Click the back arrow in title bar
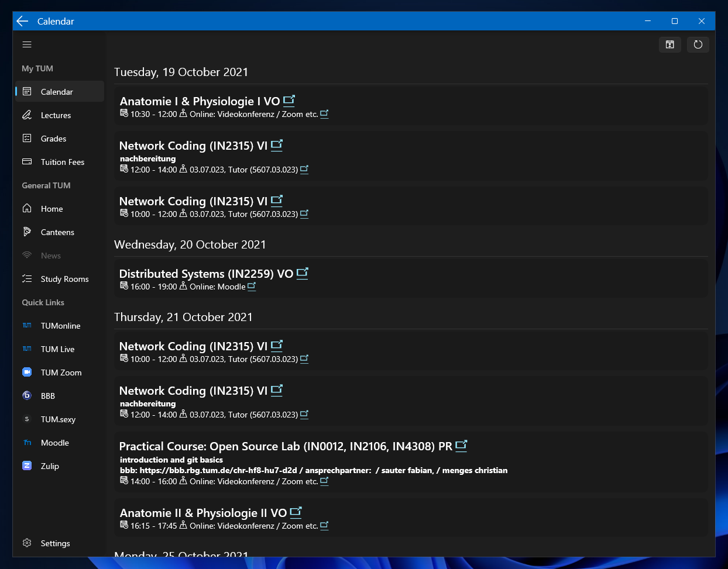The height and width of the screenshot is (569, 728). tap(23, 21)
